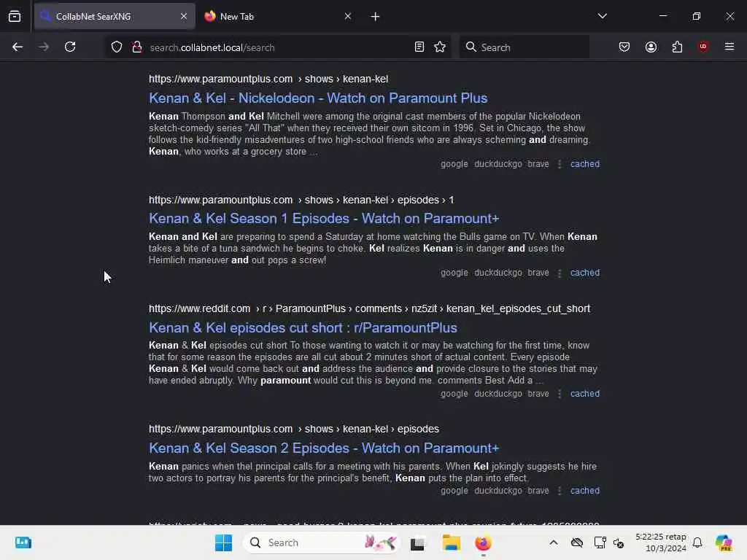The image size is (747, 560).
Task: Open Firefox View recent browsing icon
Action: coord(15,16)
